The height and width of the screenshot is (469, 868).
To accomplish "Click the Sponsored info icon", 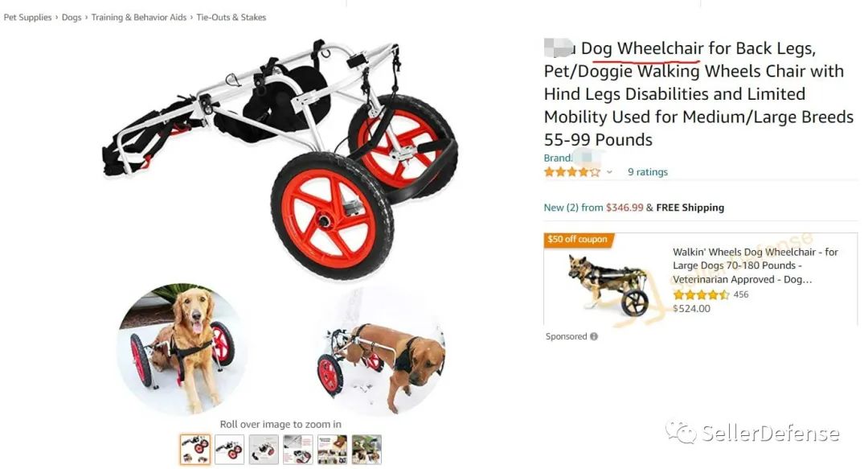I will (594, 336).
